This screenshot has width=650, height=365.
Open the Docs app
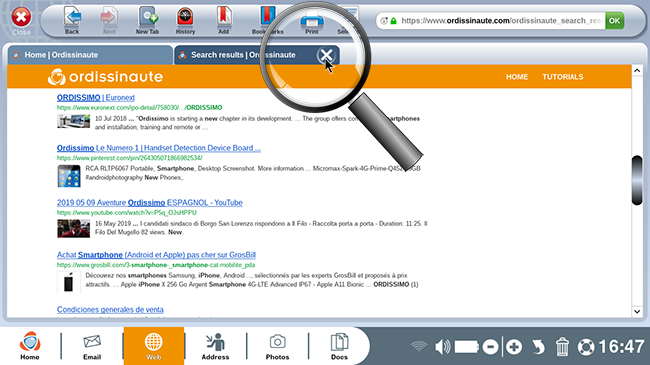pyautogui.click(x=339, y=346)
